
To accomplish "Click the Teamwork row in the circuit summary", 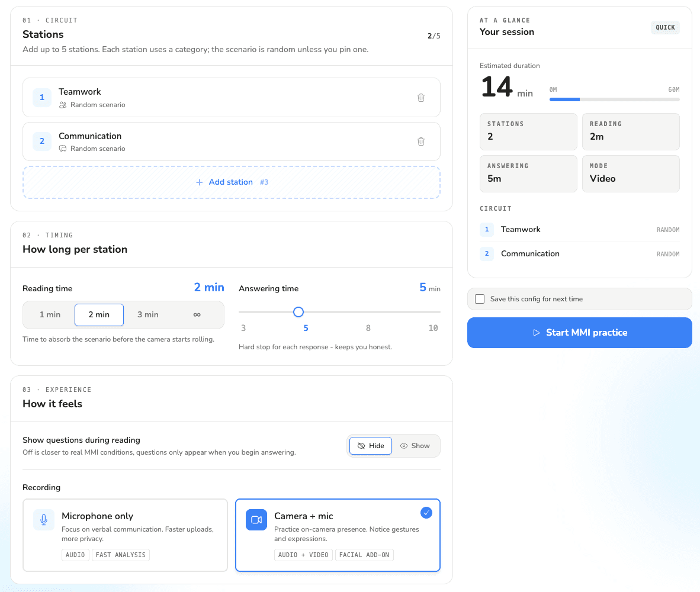I will (x=579, y=229).
